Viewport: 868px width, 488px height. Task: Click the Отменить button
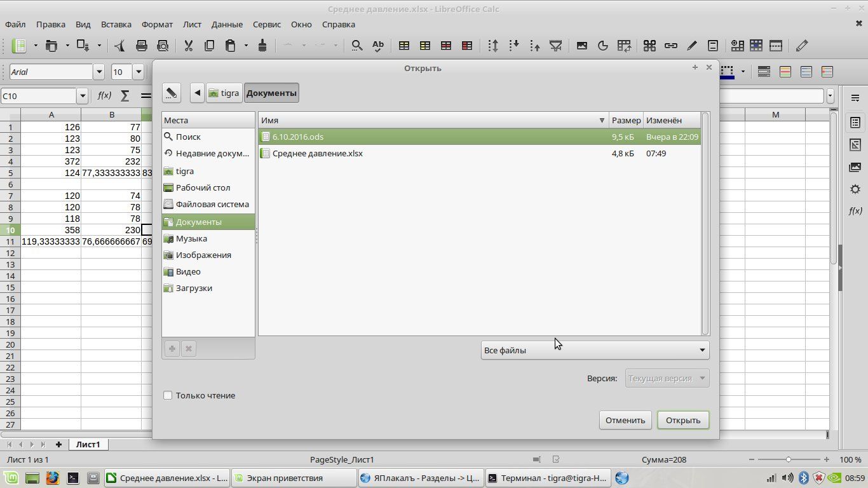click(625, 420)
